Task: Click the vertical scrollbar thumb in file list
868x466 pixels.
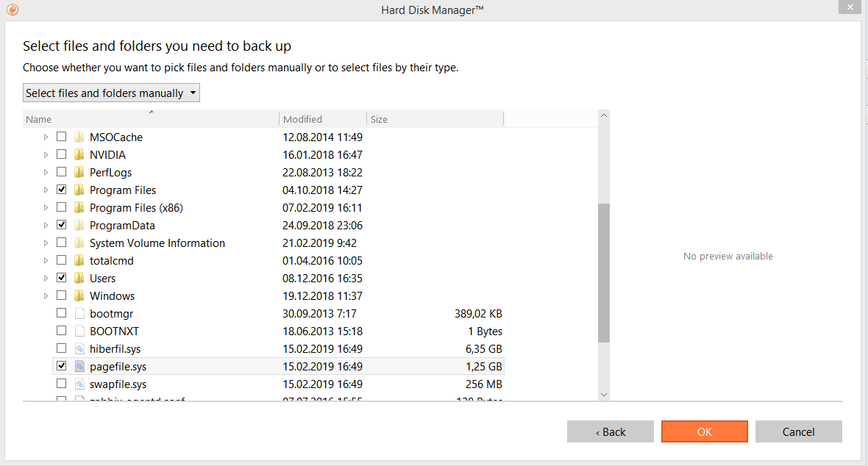Action: point(604,272)
